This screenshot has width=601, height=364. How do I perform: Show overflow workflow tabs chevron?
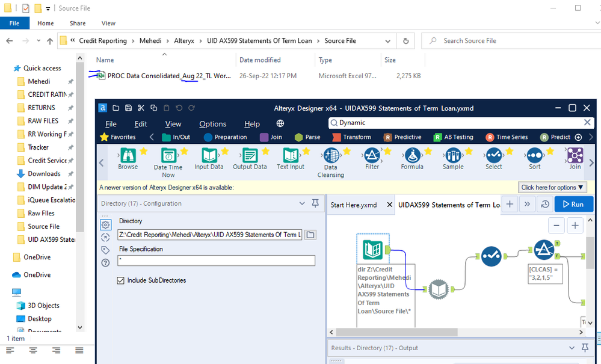point(528,204)
